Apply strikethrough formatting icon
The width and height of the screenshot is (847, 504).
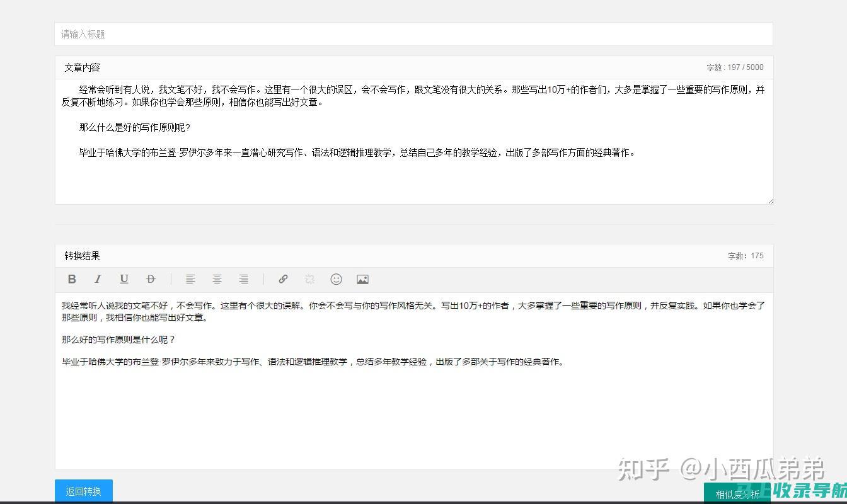[151, 279]
